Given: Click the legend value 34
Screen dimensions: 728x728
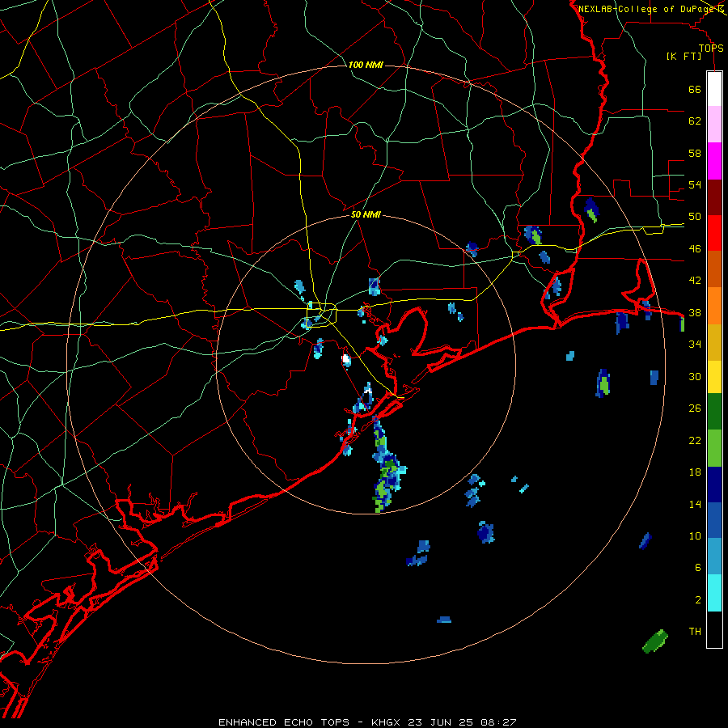Looking at the screenshot, I should pos(695,344).
